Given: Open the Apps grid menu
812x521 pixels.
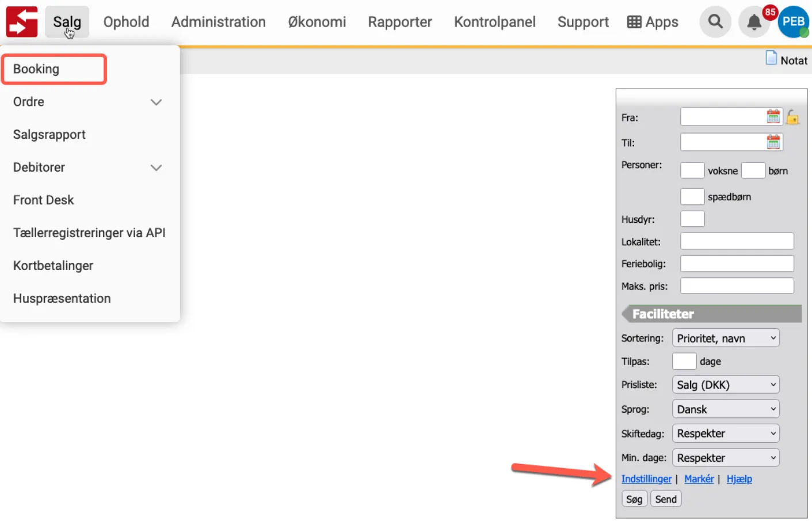Looking at the screenshot, I should [x=653, y=22].
